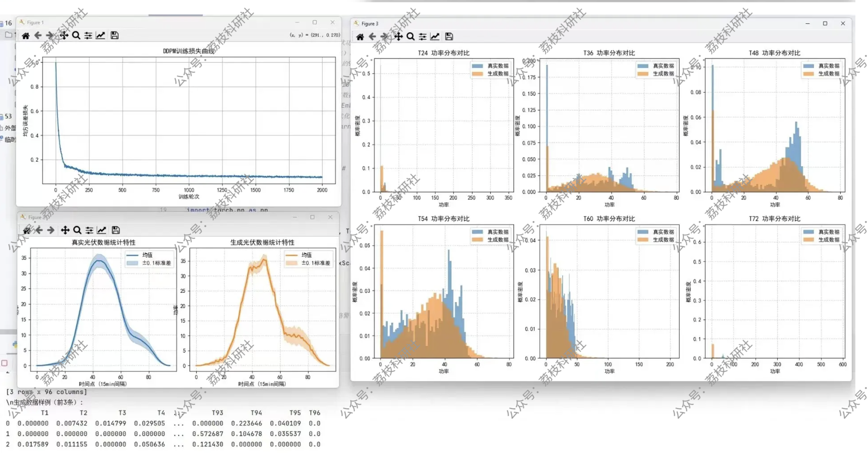Click the Figure 1 window title text
Screen dimensions: 868x453
tap(35, 23)
